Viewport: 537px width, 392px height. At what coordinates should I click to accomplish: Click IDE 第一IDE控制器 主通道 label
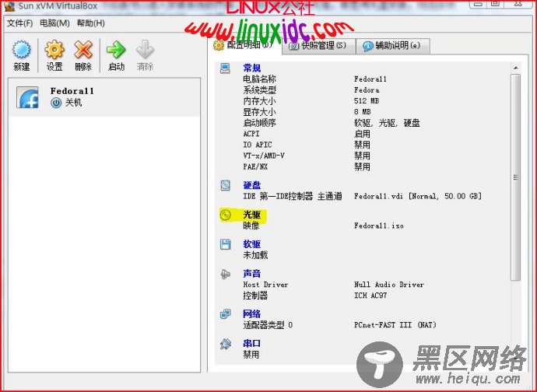pyautogui.click(x=293, y=197)
